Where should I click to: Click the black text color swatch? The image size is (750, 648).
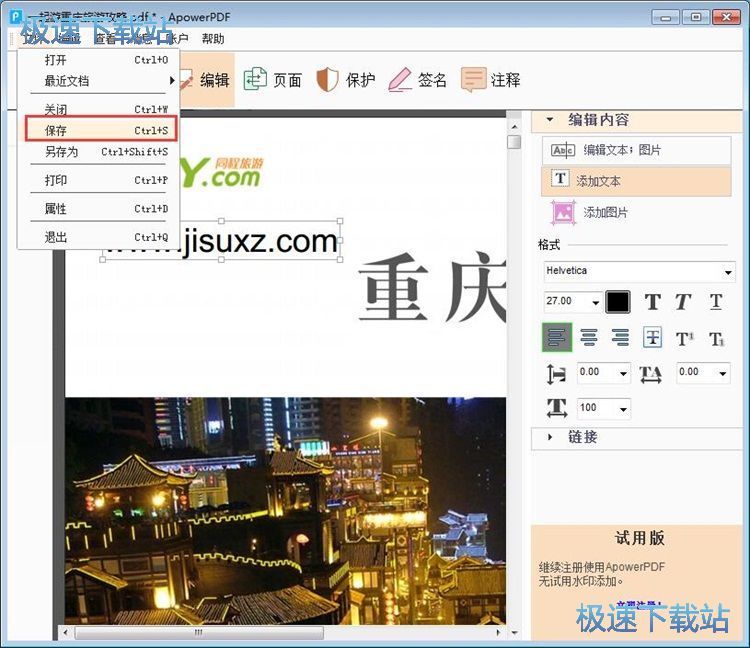(x=618, y=302)
